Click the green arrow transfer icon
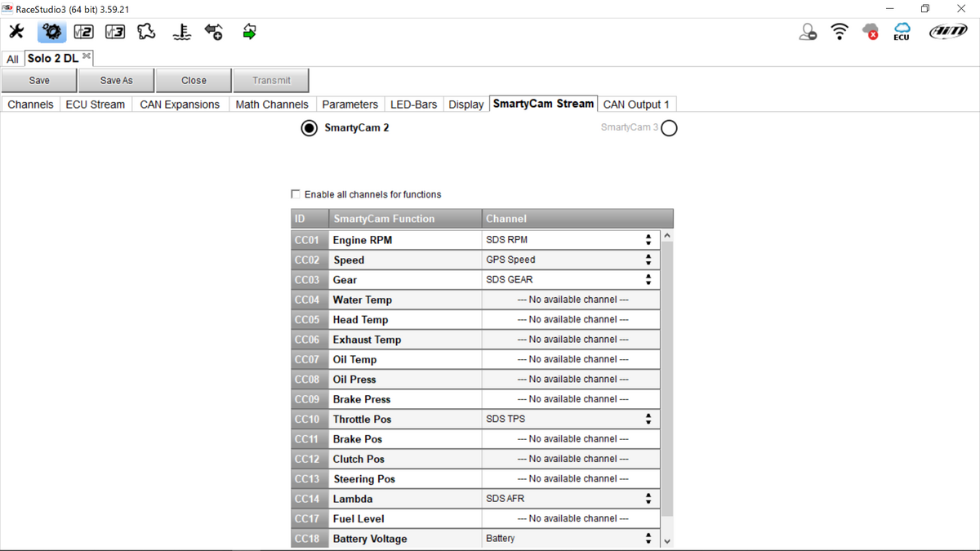 (x=249, y=32)
